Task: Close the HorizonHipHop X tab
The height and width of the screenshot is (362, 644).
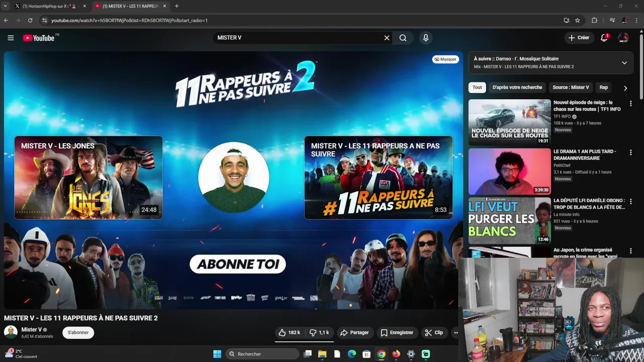Action: click(85, 6)
